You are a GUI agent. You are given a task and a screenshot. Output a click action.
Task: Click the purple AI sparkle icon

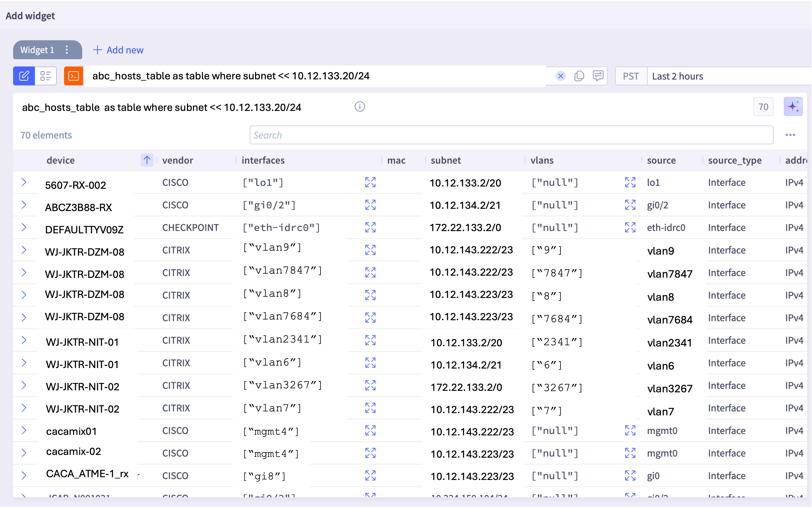point(793,107)
